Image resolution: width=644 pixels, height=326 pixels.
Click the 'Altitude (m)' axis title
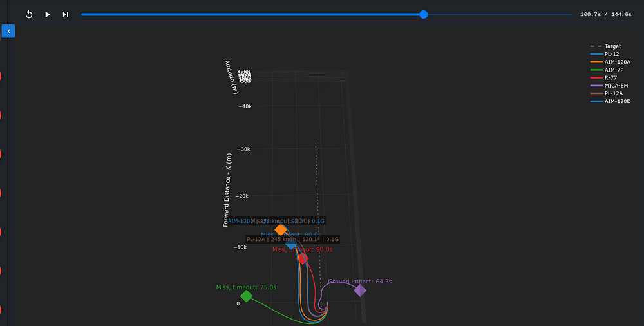tap(231, 77)
